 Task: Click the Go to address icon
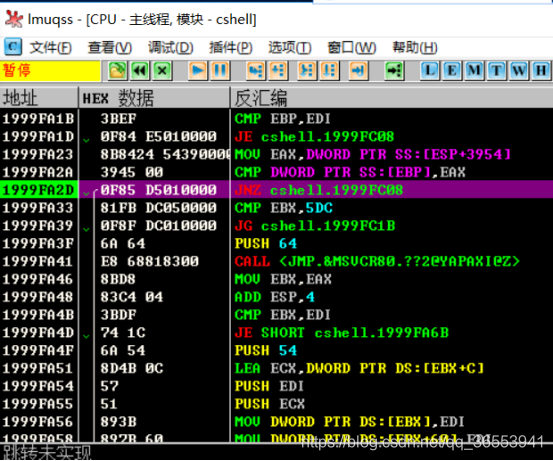pyautogui.click(x=394, y=71)
